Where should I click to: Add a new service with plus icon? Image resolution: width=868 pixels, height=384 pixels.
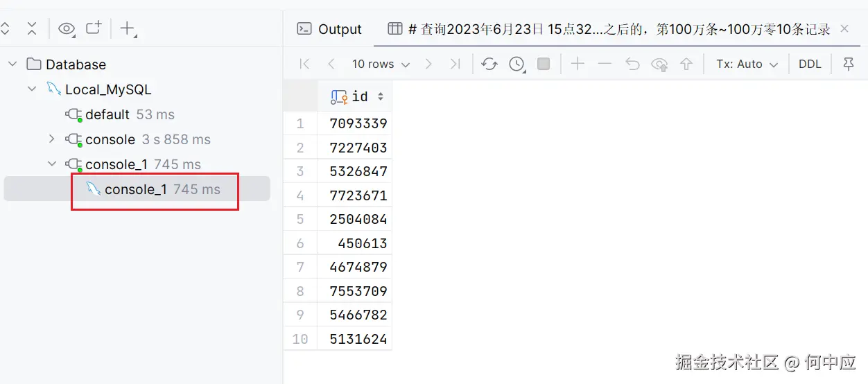128,28
